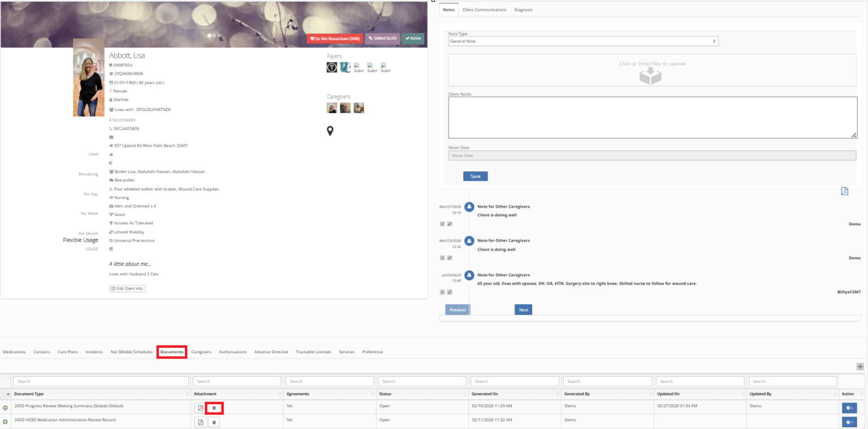The image size is (868, 429).
Task: Click the Edit Client Info button
Action: coord(127,288)
